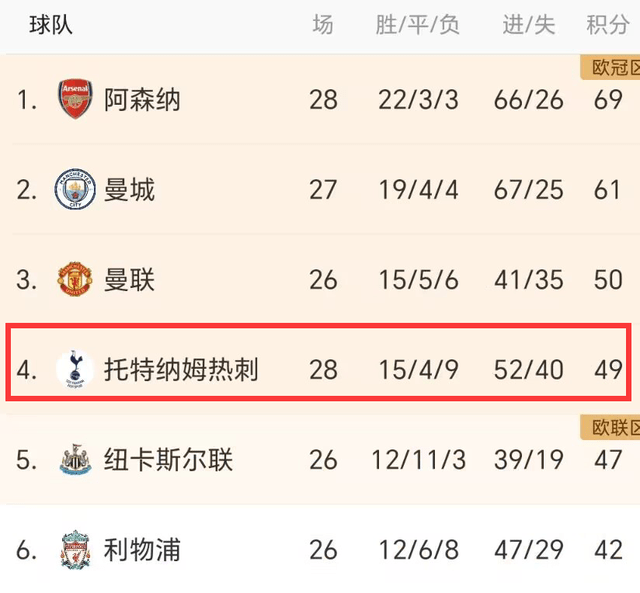
Task: Open the 利物浦 team page
Action: pyautogui.click(x=142, y=550)
